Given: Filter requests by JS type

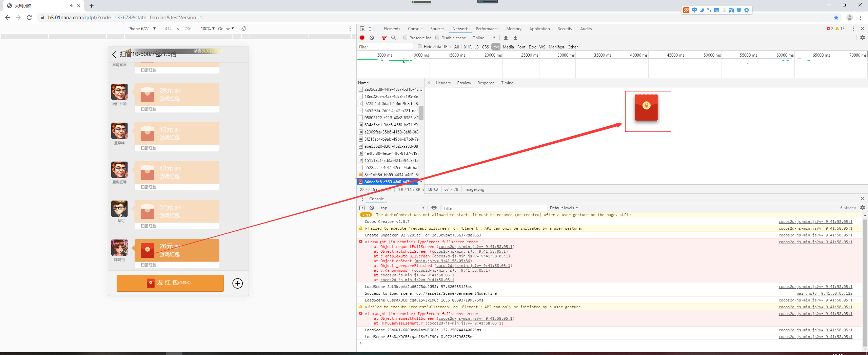Looking at the screenshot, I should [x=477, y=47].
